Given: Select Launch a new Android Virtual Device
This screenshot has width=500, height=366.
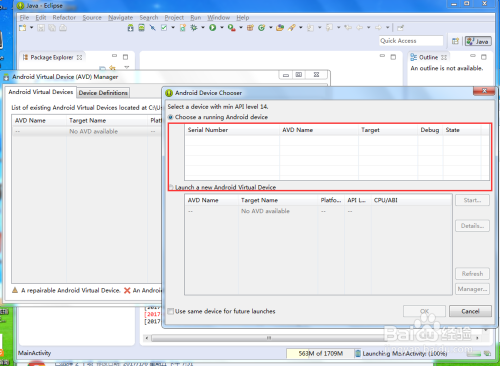Looking at the screenshot, I should [x=171, y=187].
